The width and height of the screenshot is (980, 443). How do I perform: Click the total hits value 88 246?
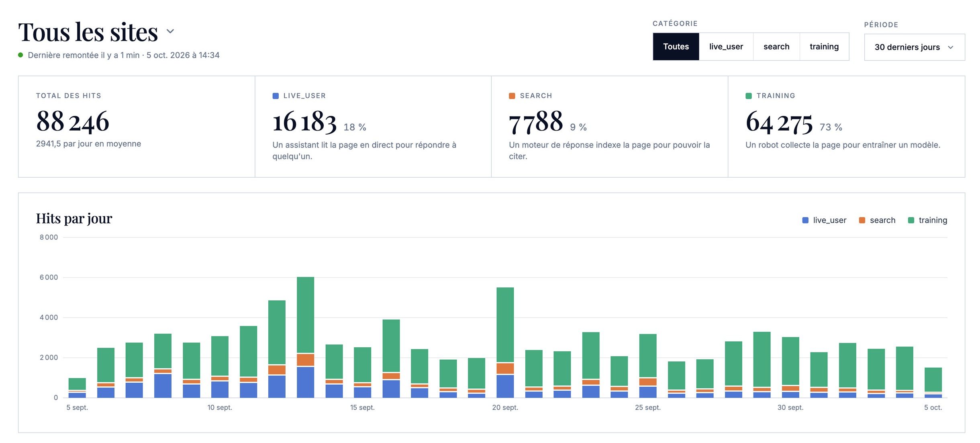(73, 121)
